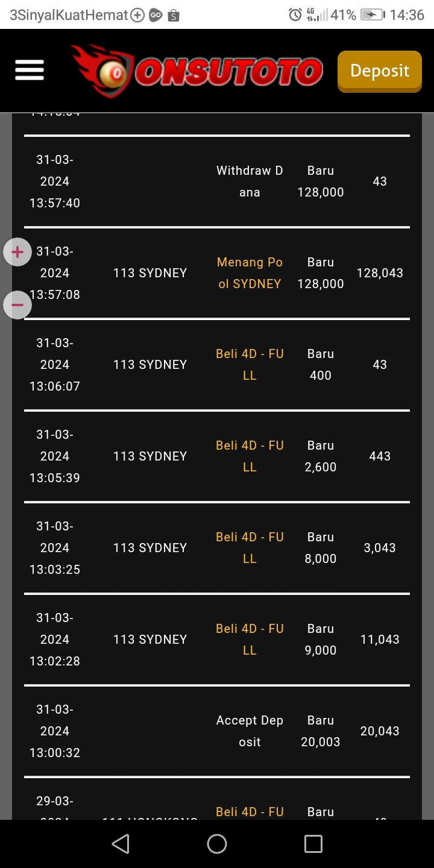Tap the battery icon in the status bar
The height and width of the screenshot is (868, 434).
[x=373, y=14]
